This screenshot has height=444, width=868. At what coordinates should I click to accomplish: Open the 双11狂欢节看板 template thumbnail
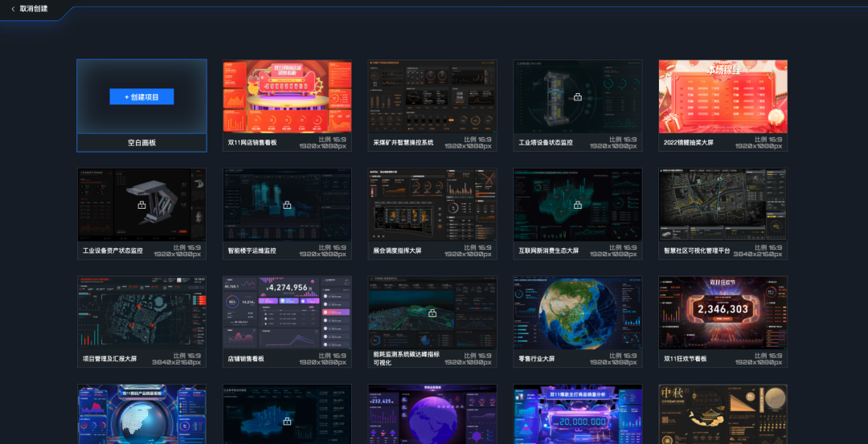pos(723,313)
